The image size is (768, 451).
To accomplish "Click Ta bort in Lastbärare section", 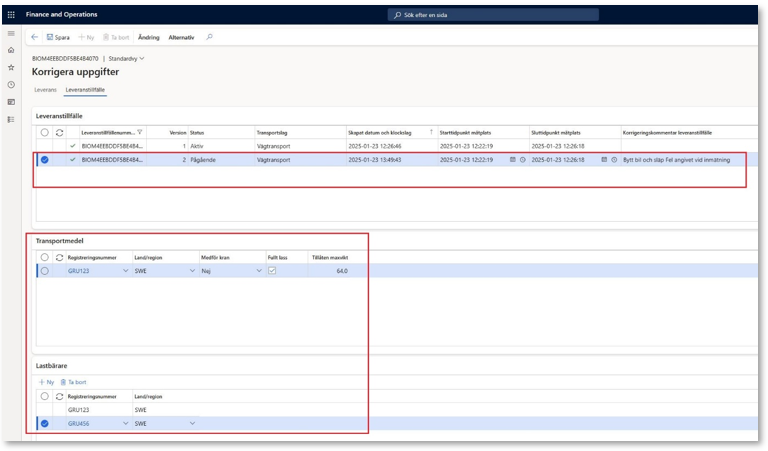I will [x=73, y=382].
